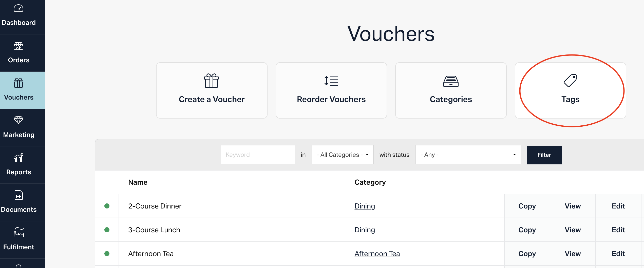This screenshot has width=644, height=268.
Task: Click the Documents spreadsheet icon
Action: [x=18, y=195]
